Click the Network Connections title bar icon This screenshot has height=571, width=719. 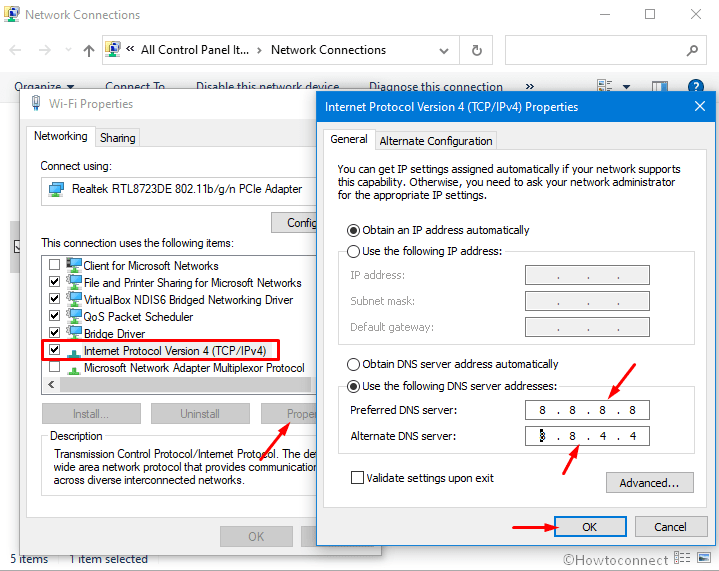11,14
